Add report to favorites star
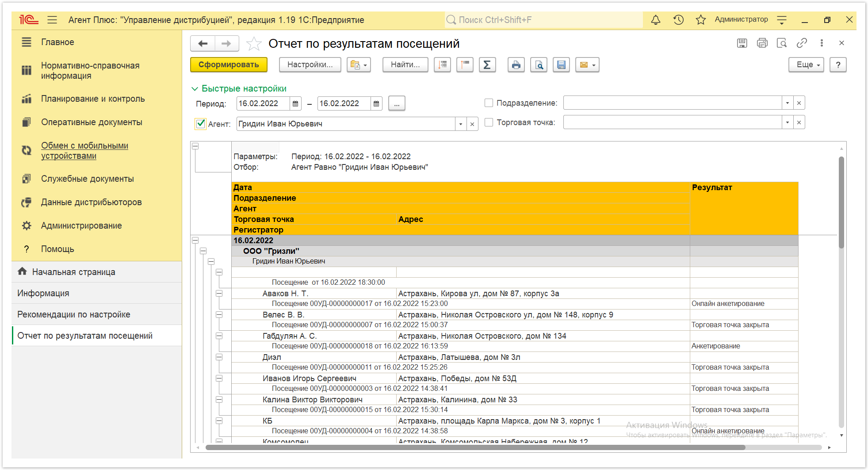The width and height of the screenshot is (868, 470). click(254, 43)
